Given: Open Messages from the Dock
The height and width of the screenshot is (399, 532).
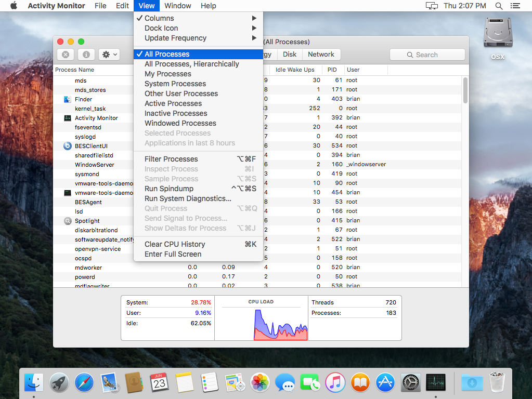Looking at the screenshot, I should [285, 382].
